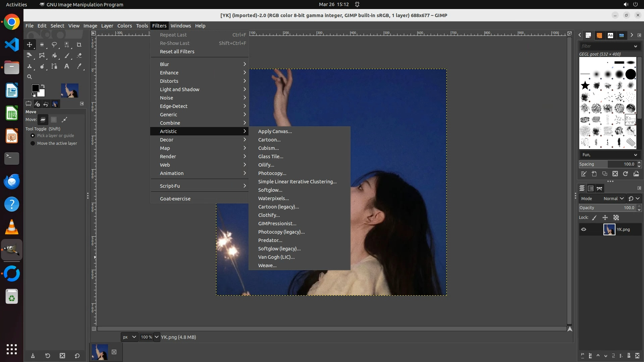Pick the Bucket Fill tool
The width and height of the screenshot is (644, 362).
pyautogui.click(x=54, y=56)
